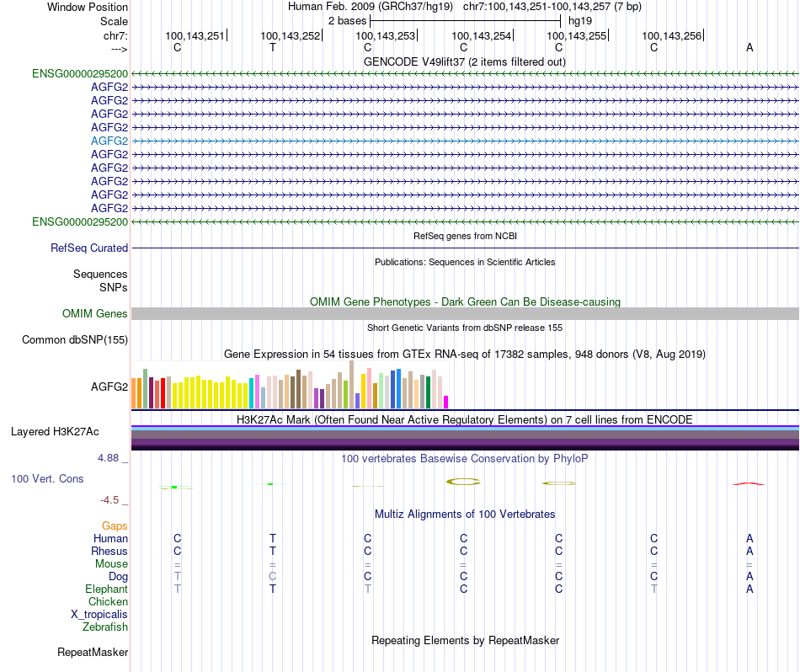Click the light-blue AGFG2 transcript arrow line
This screenshot has width=800, height=672.
[465, 141]
